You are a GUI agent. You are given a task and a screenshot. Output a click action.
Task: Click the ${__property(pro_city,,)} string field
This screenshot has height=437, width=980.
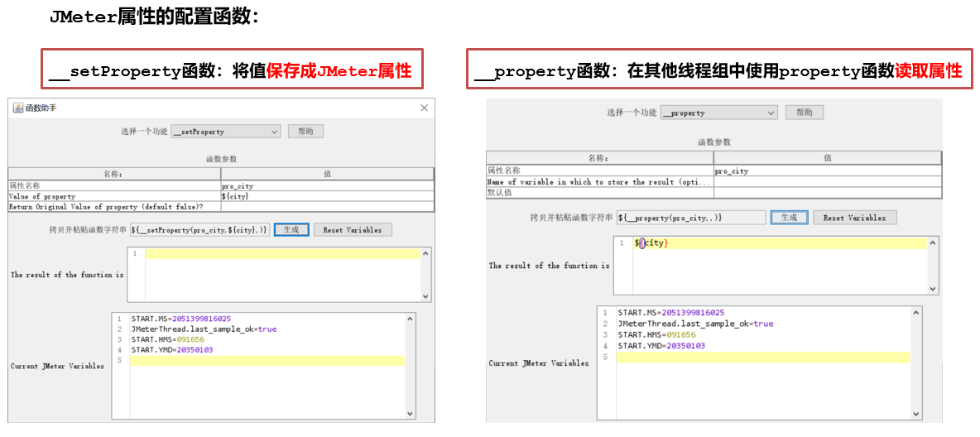click(691, 218)
